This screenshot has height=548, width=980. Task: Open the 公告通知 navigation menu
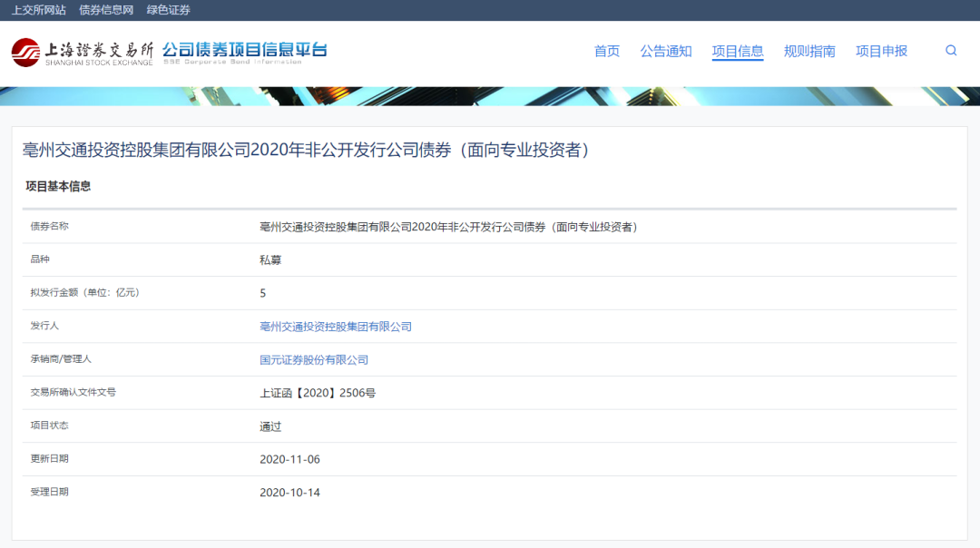pyautogui.click(x=666, y=51)
